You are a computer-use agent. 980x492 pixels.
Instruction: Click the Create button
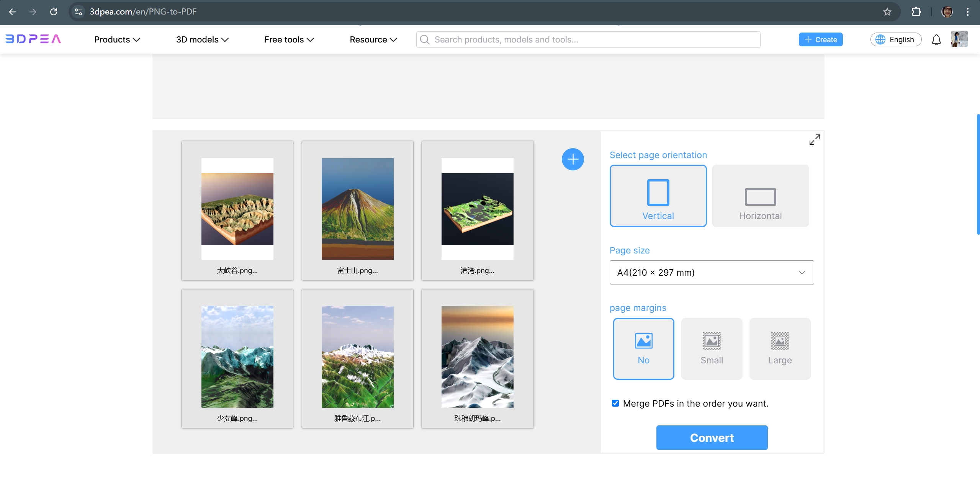click(820, 39)
